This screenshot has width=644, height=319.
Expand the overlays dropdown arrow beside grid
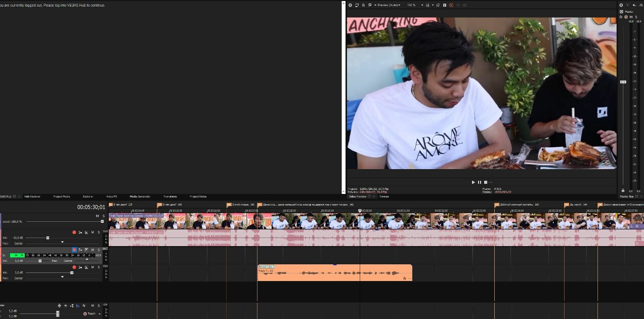click(x=433, y=5)
